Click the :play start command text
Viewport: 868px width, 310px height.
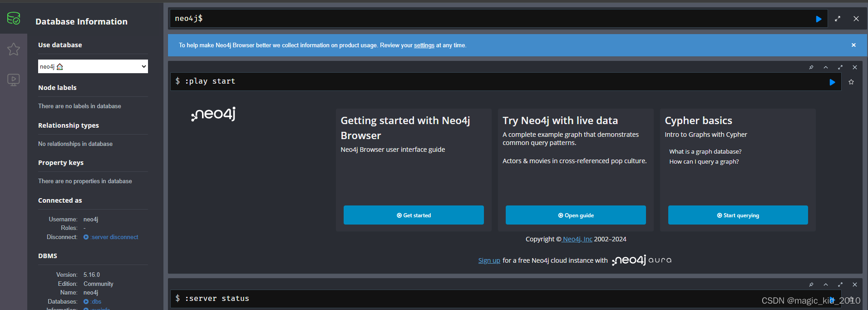210,81
